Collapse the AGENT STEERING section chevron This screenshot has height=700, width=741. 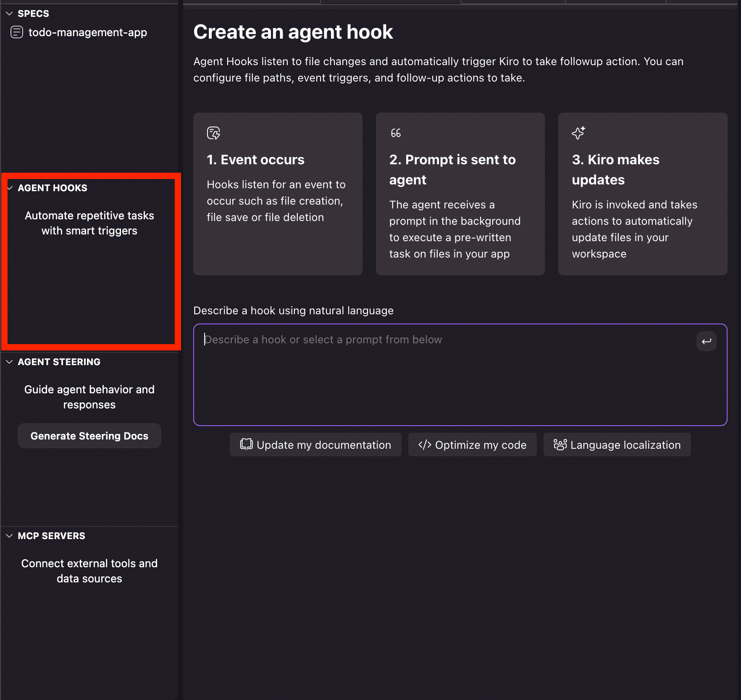point(9,362)
